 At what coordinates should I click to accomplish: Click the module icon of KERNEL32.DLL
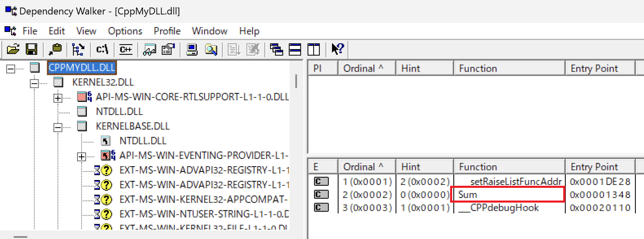click(59, 82)
